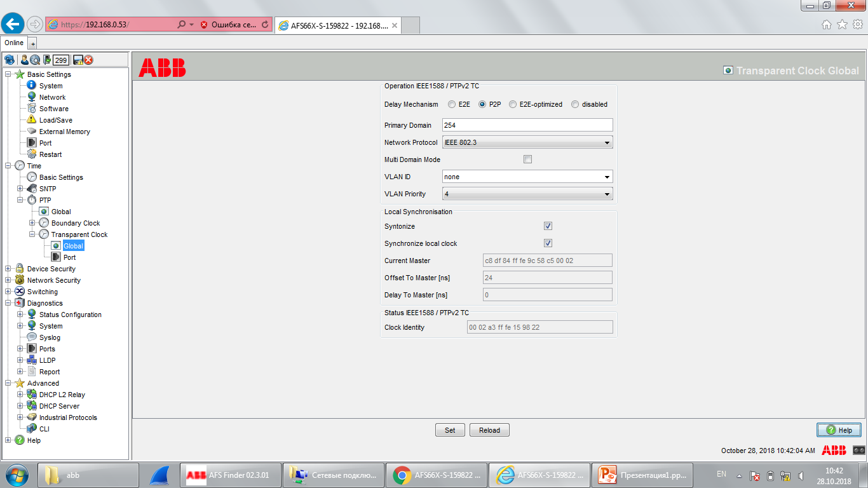The height and width of the screenshot is (488, 868).
Task: Collapse the Diagnostics tree node
Action: pyautogui.click(x=8, y=303)
